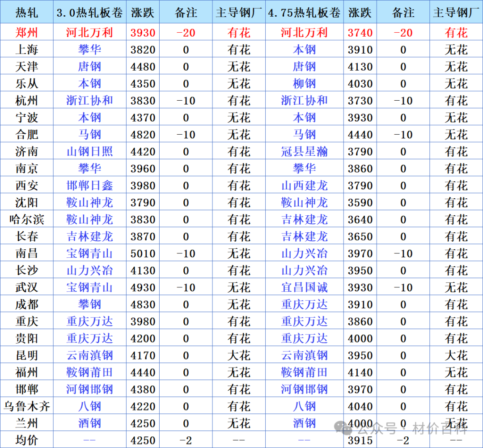This screenshot has height=448, width=483.
Task: Click price 3730 in the 杭州 row
Action: coord(360,100)
